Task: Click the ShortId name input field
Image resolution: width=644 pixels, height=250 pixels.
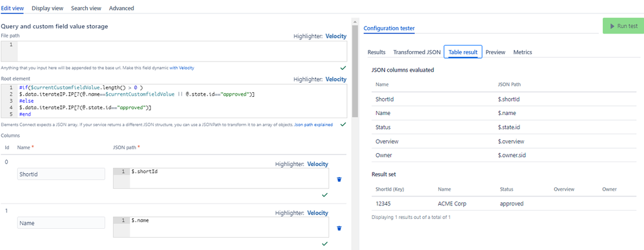Action: coord(61,174)
